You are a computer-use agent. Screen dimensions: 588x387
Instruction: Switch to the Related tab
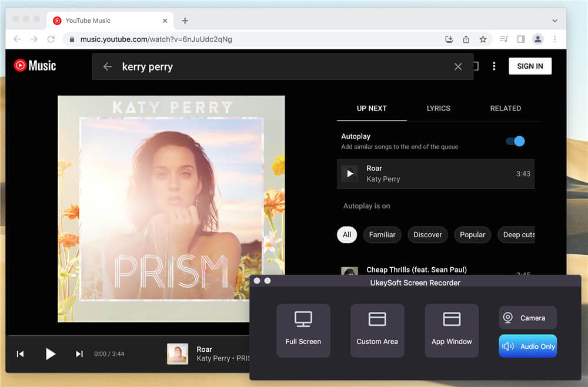click(x=505, y=108)
